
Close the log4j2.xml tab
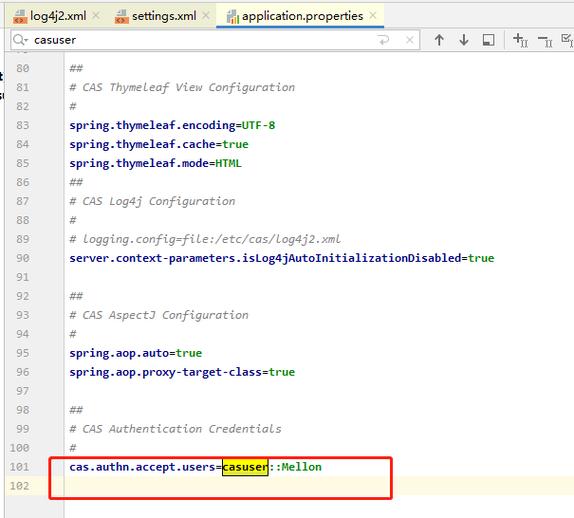tap(96, 16)
